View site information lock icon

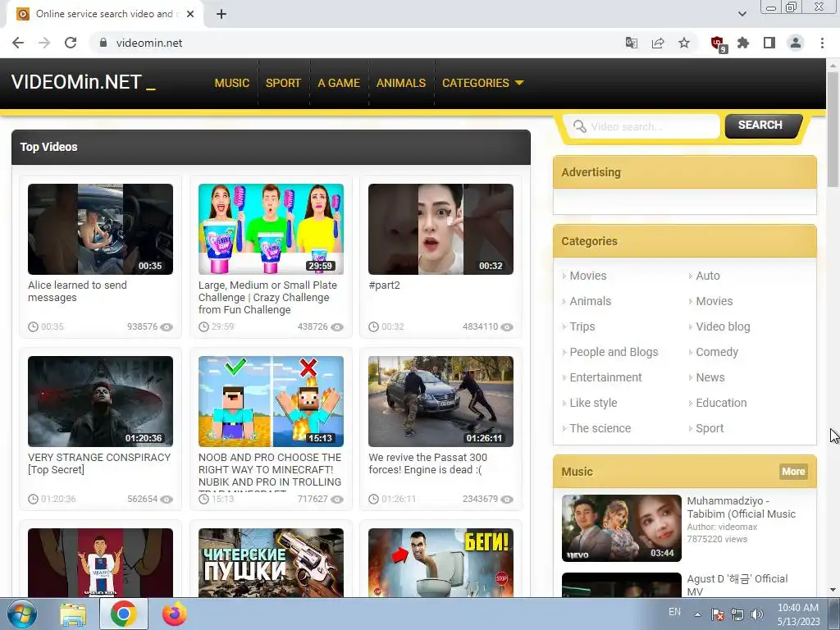103,43
